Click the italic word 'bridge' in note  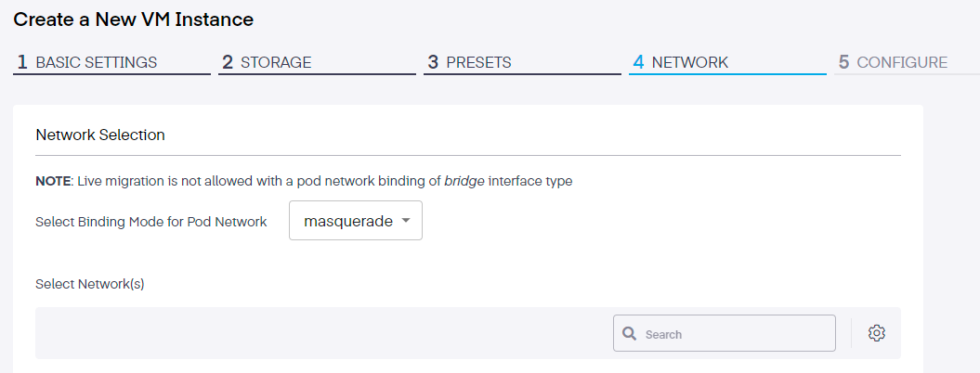click(x=464, y=181)
